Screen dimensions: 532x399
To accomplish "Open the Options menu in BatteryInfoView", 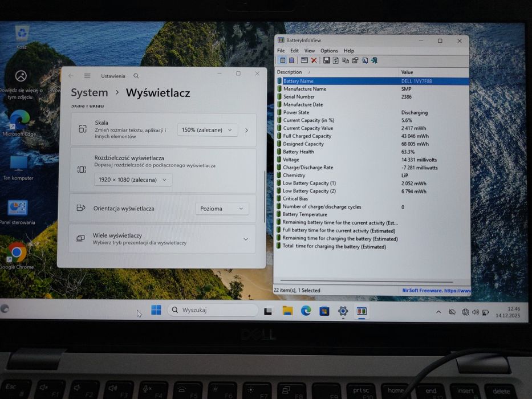I will click(x=329, y=51).
